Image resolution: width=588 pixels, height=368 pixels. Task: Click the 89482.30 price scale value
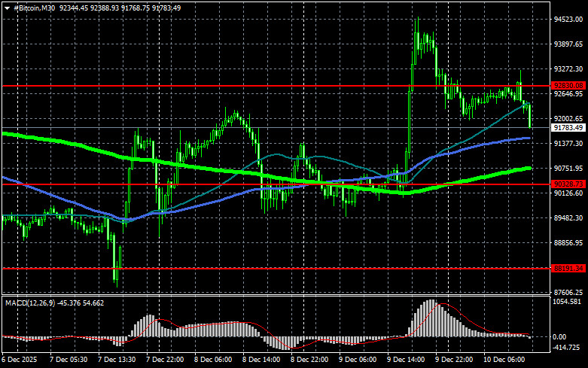tap(568, 217)
